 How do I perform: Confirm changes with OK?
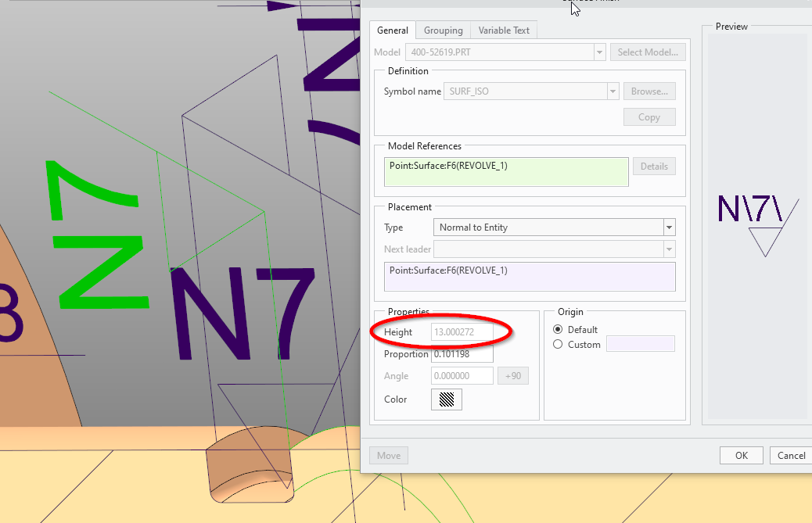741,455
